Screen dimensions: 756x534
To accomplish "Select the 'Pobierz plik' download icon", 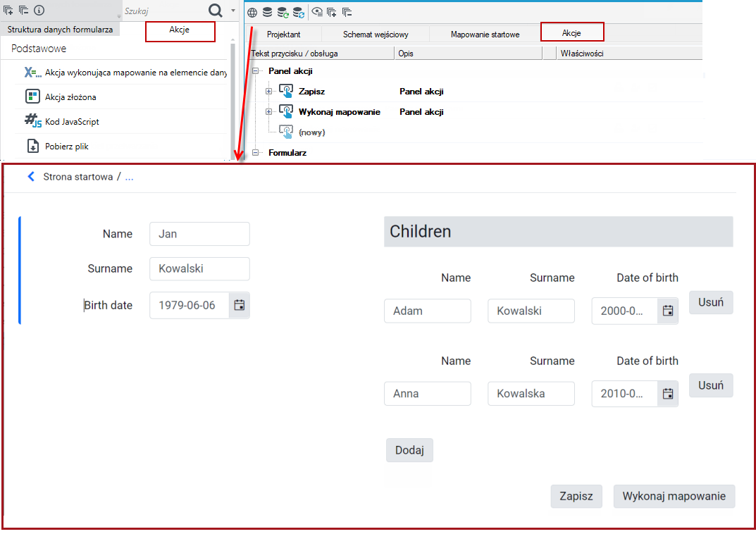I will (x=33, y=146).
